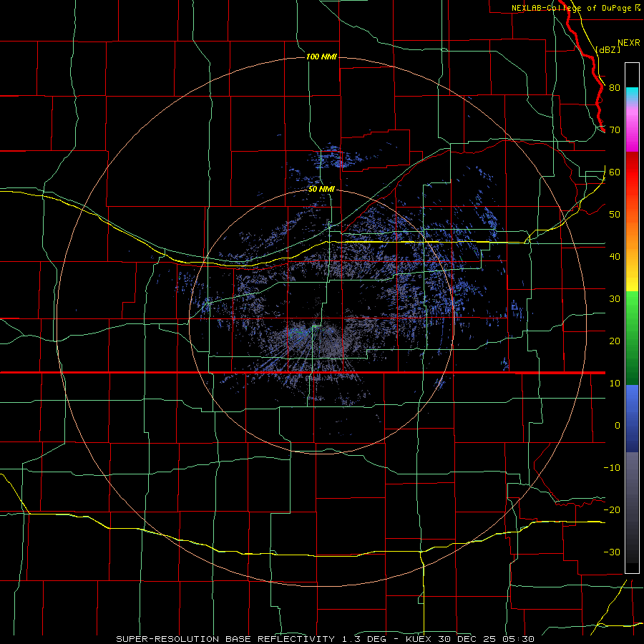
Task: Click the 70 dBZ scale value
Action: click(x=615, y=130)
